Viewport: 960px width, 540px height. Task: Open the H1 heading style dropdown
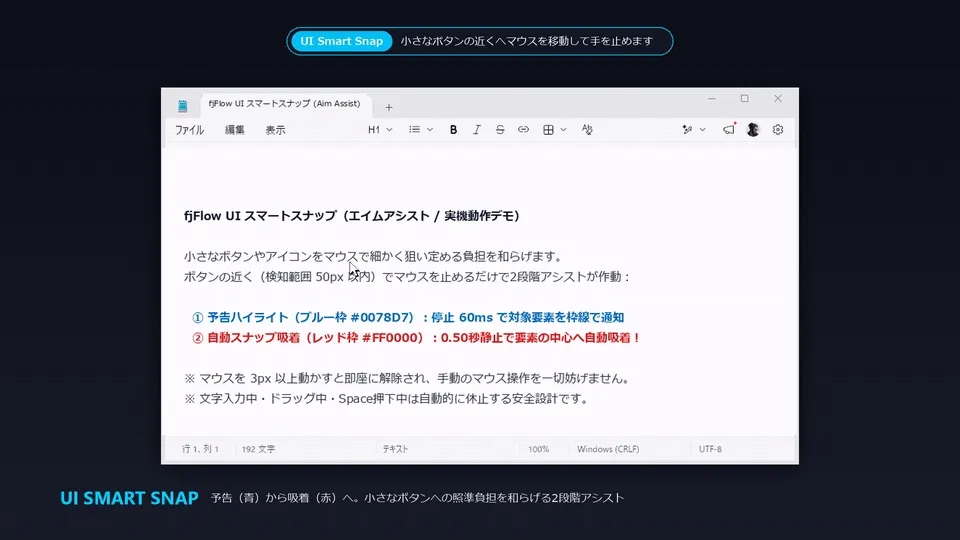click(x=380, y=130)
